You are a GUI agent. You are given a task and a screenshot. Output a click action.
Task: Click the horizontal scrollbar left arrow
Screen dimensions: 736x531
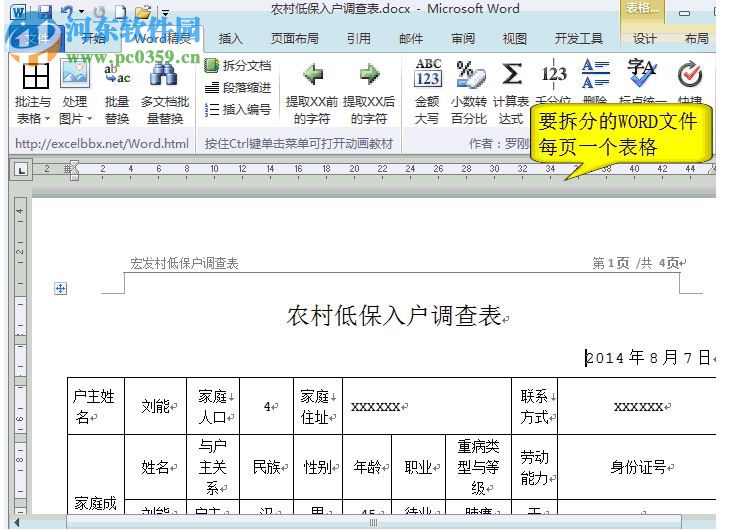tap(17, 522)
